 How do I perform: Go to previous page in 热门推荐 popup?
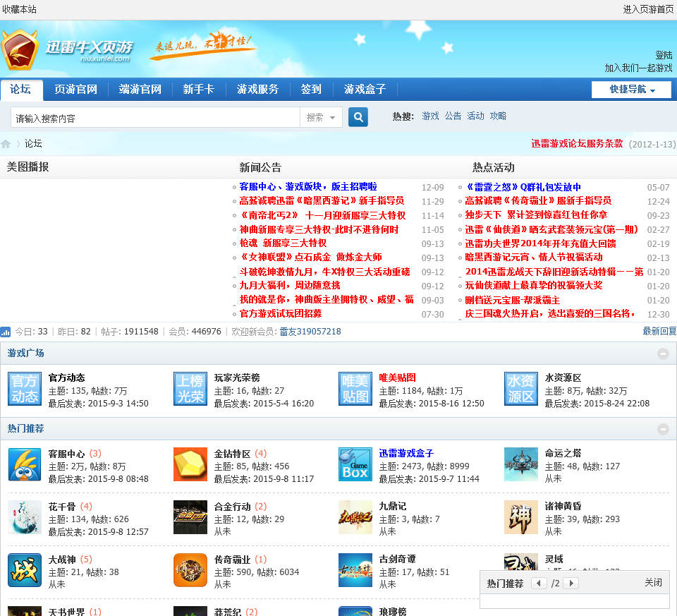tap(538, 583)
